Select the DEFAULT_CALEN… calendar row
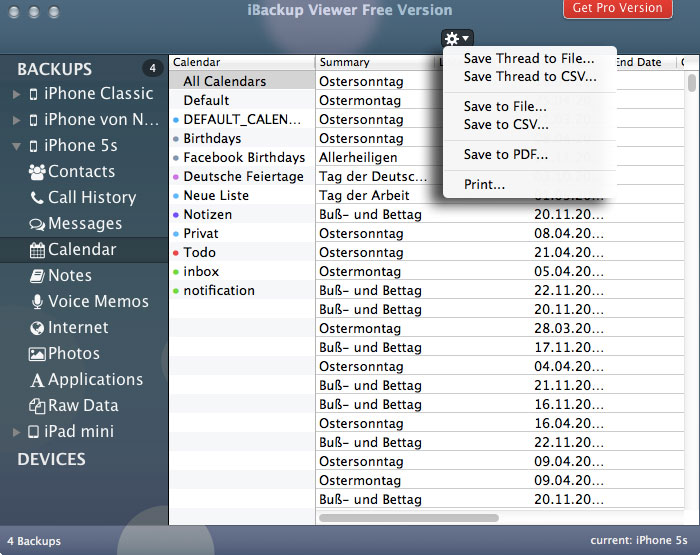700x555 pixels. tap(242, 120)
